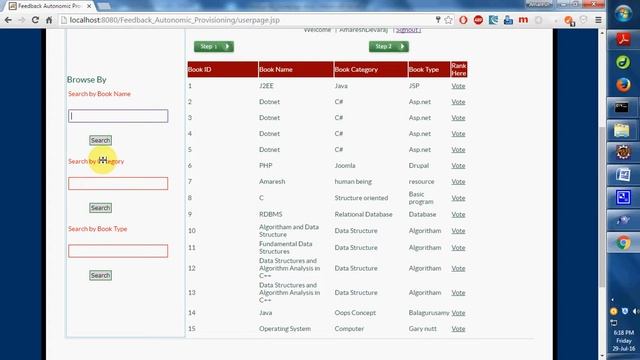Vote for book ID 4 Dotnet

point(458,133)
